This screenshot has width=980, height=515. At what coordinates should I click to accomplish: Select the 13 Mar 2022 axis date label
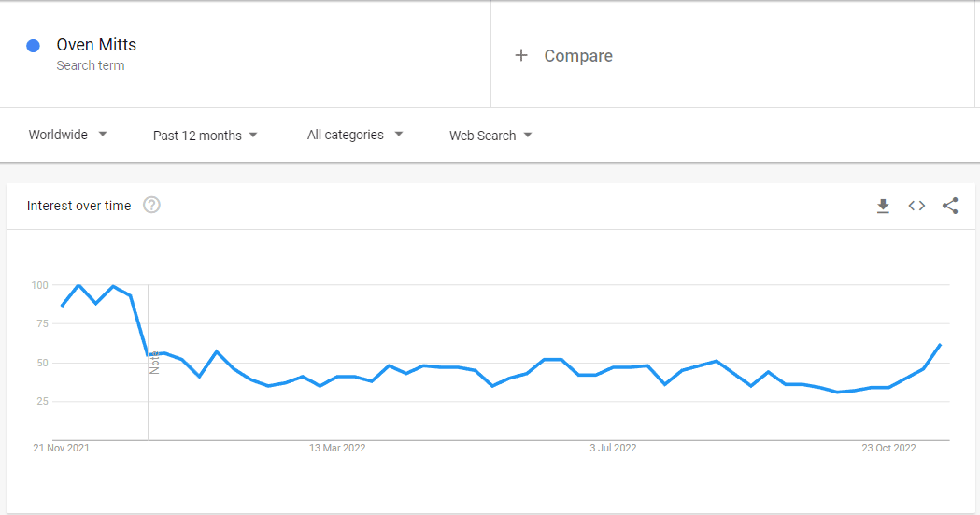(x=337, y=448)
